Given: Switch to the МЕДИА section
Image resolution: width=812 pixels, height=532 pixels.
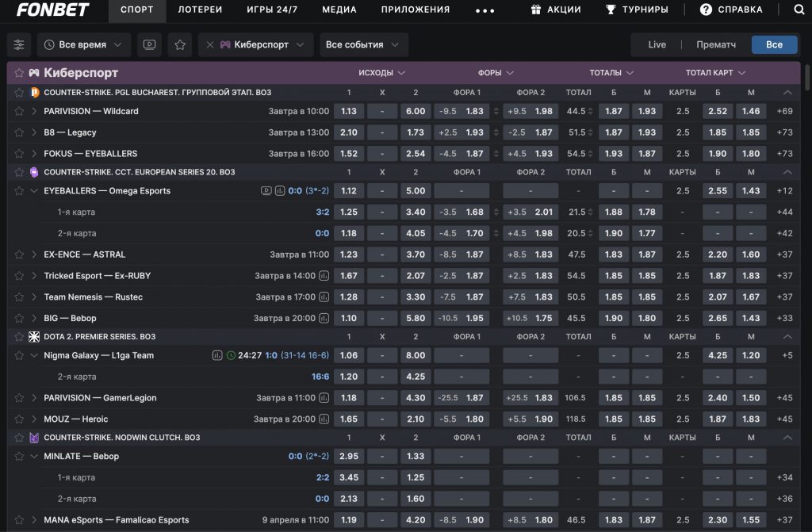Looking at the screenshot, I should [339, 10].
